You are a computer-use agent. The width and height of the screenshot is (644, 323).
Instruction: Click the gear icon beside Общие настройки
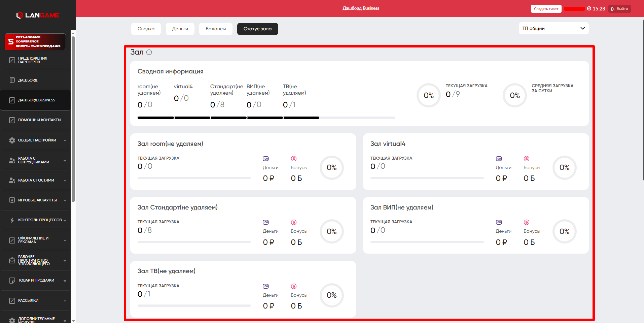(12, 140)
